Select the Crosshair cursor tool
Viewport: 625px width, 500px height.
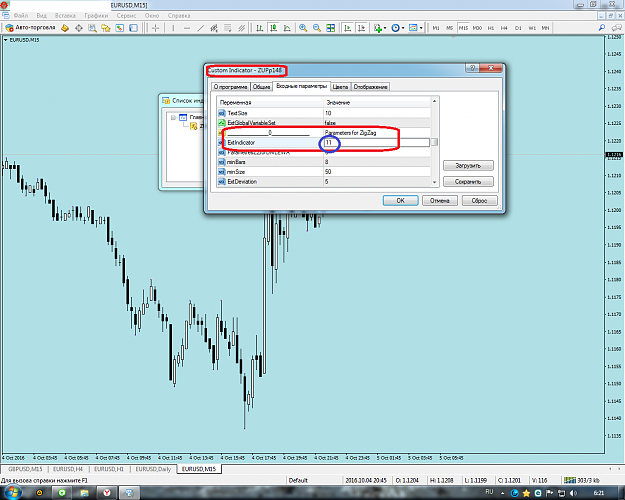[x=156, y=28]
